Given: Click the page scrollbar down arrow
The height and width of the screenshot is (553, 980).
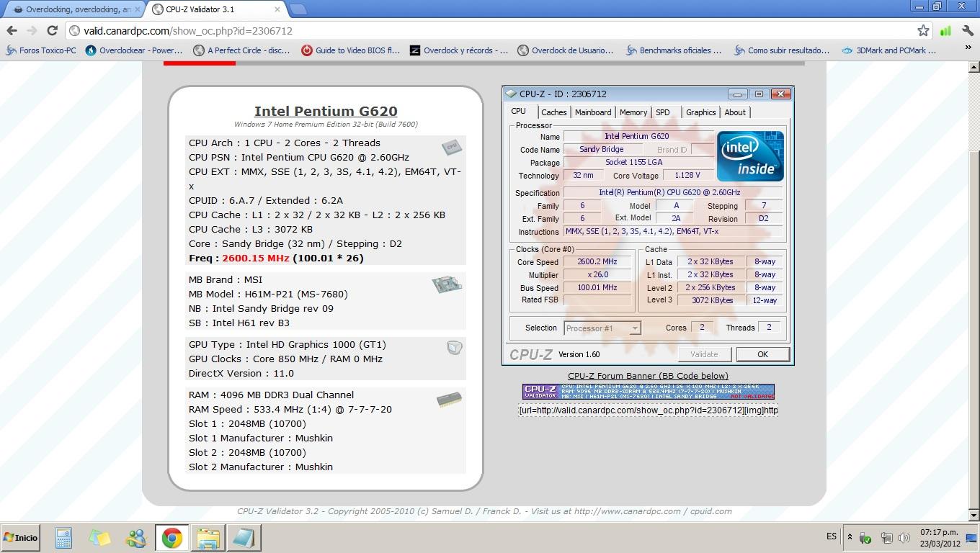Looking at the screenshot, I should (974, 516).
